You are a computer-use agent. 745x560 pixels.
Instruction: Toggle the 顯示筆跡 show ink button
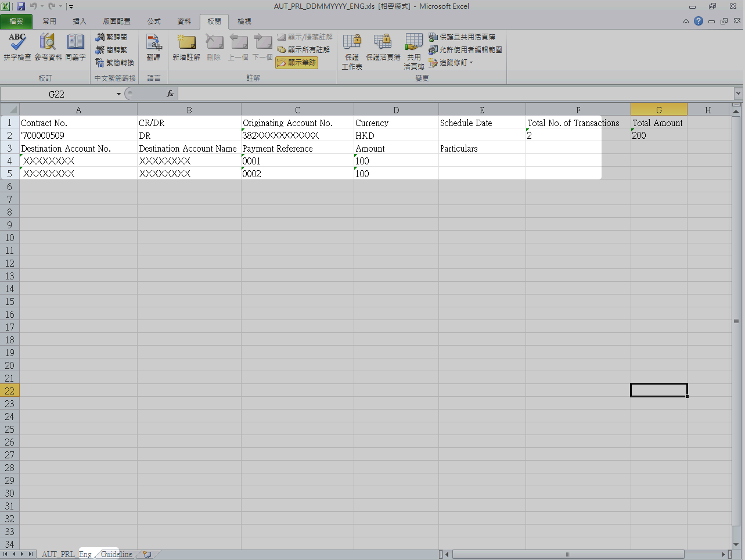point(297,63)
